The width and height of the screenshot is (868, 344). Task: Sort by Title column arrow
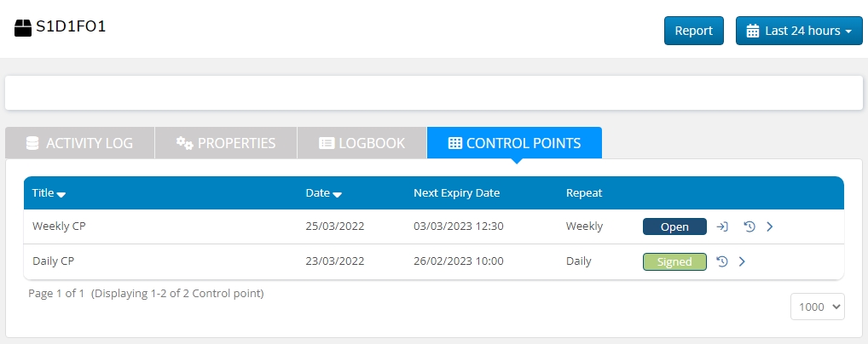[61, 194]
